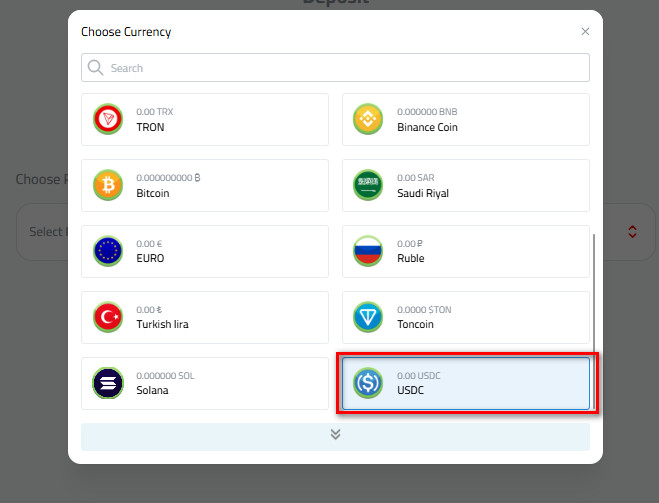This screenshot has height=503, width=659.
Task: Click the 0.000000 SOL balance
Action: (x=165, y=376)
